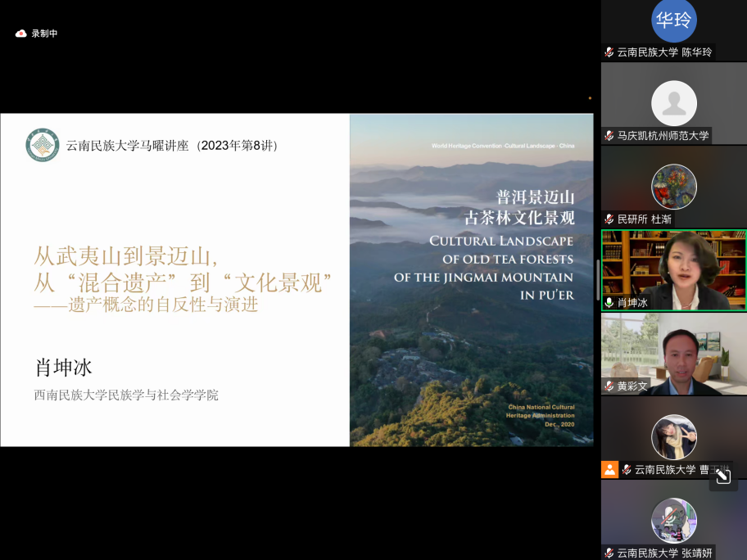This screenshot has width=747, height=560.
Task: Click the Jingmai Mountain landscape photo on the slide
Action: pyautogui.click(x=472, y=280)
